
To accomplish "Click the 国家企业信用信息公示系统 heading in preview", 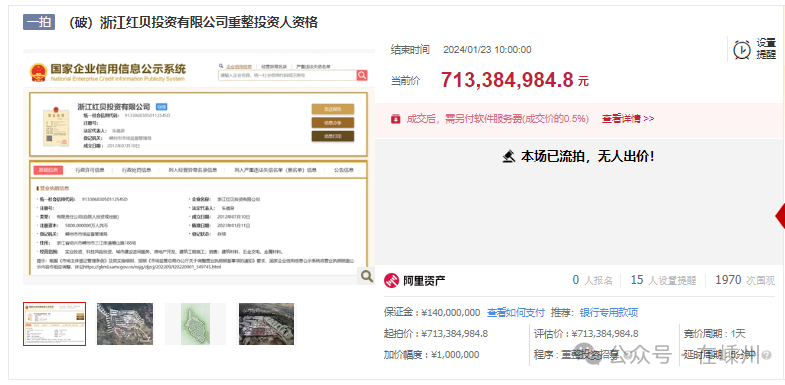I will pos(118,69).
